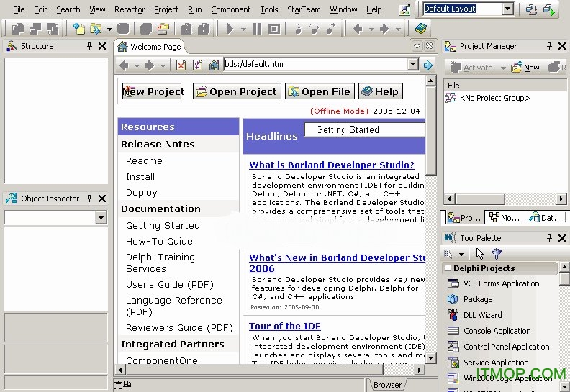Screen dimensions: 570x392
Task: Pin the Structure panel with pushpin toggle
Action: [x=89, y=46]
